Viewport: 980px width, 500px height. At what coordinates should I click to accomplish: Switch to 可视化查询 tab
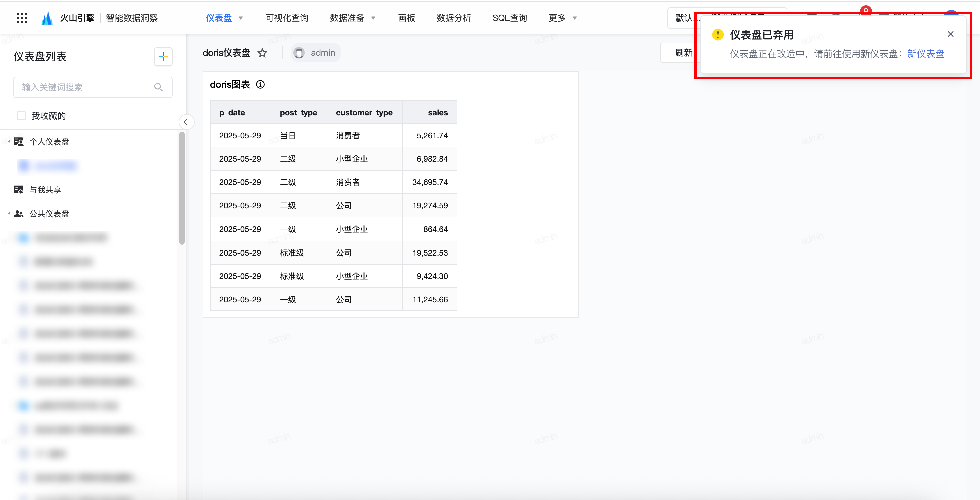(x=287, y=18)
